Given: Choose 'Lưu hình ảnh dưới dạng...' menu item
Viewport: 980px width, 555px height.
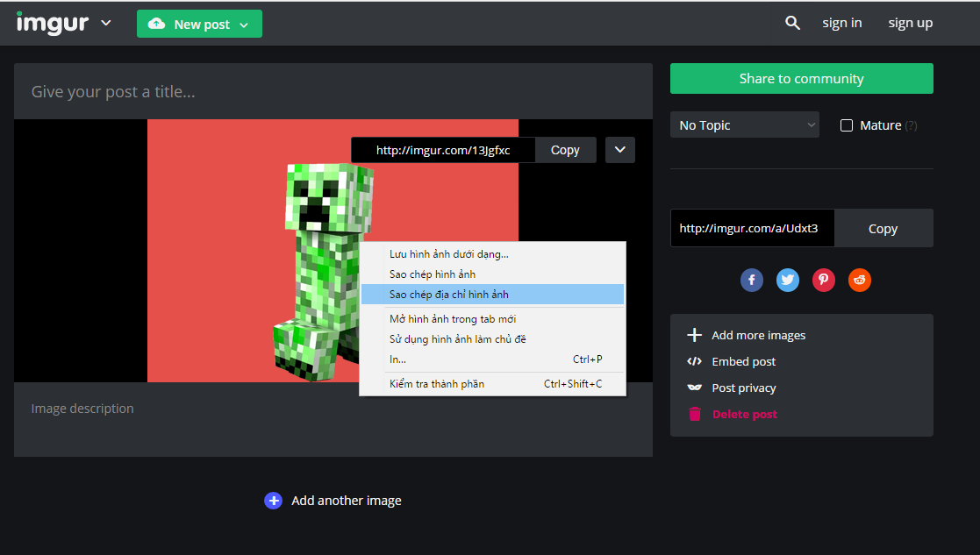Looking at the screenshot, I should click(x=492, y=254).
